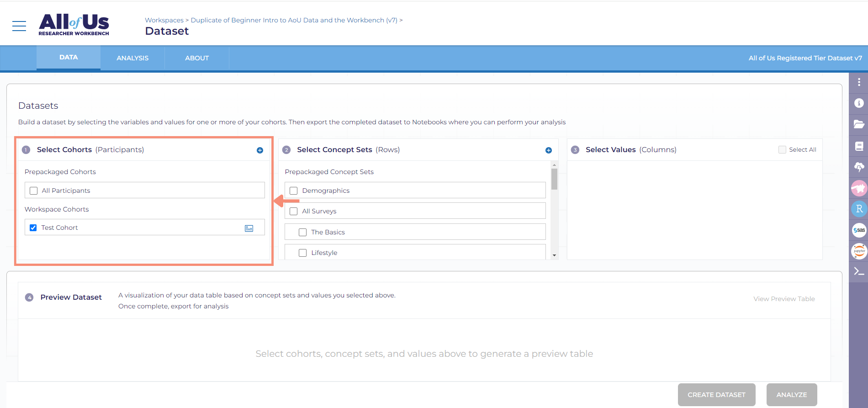Click the All of Us Researcher Workbench logo

tap(74, 25)
